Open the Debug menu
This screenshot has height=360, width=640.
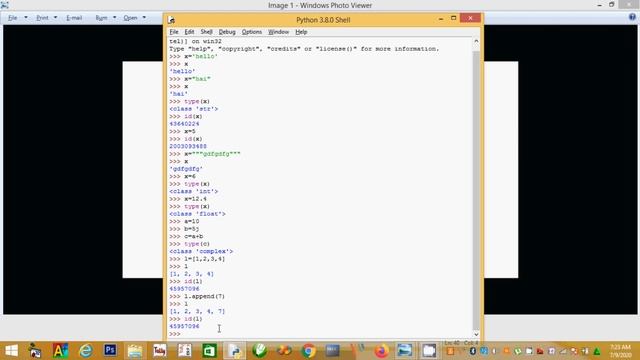[227, 32]
